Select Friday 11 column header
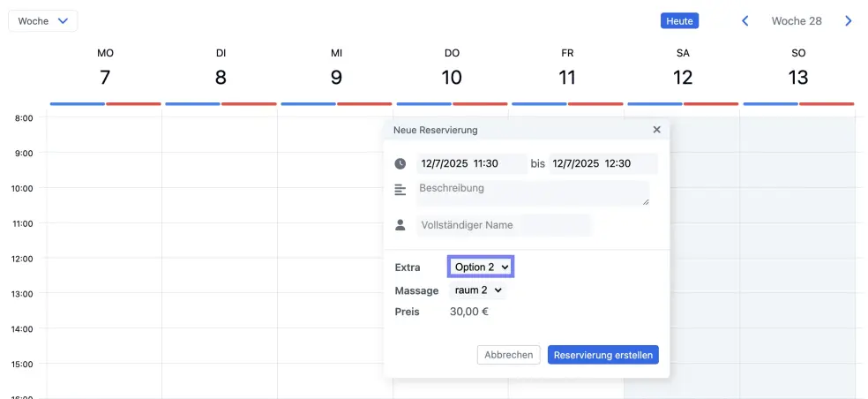 (567, 68)
